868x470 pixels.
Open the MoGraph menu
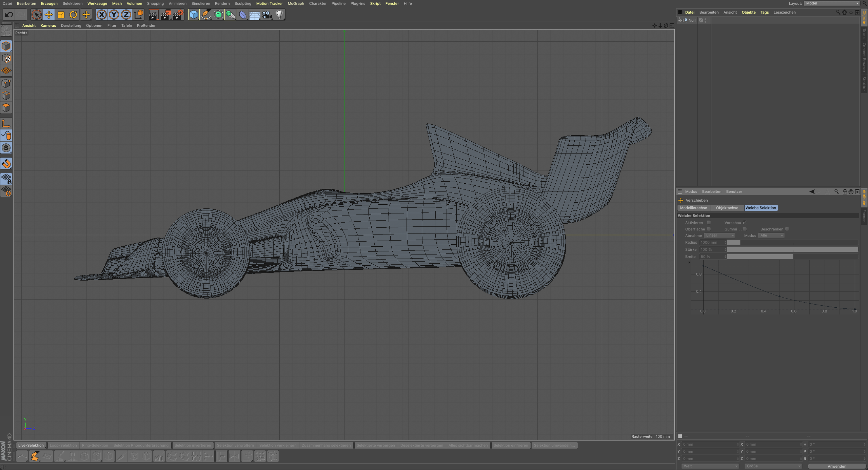pyautogui.click(x=295, y=3)
